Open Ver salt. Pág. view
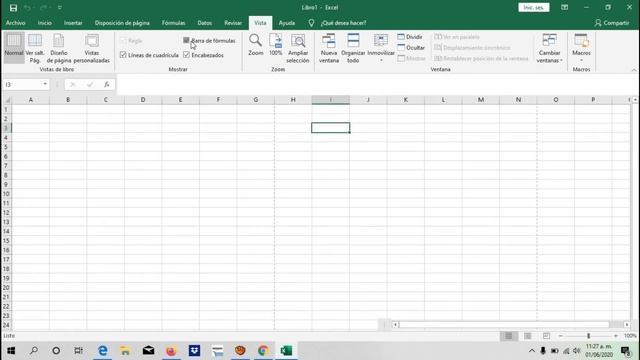 [35, 47]
